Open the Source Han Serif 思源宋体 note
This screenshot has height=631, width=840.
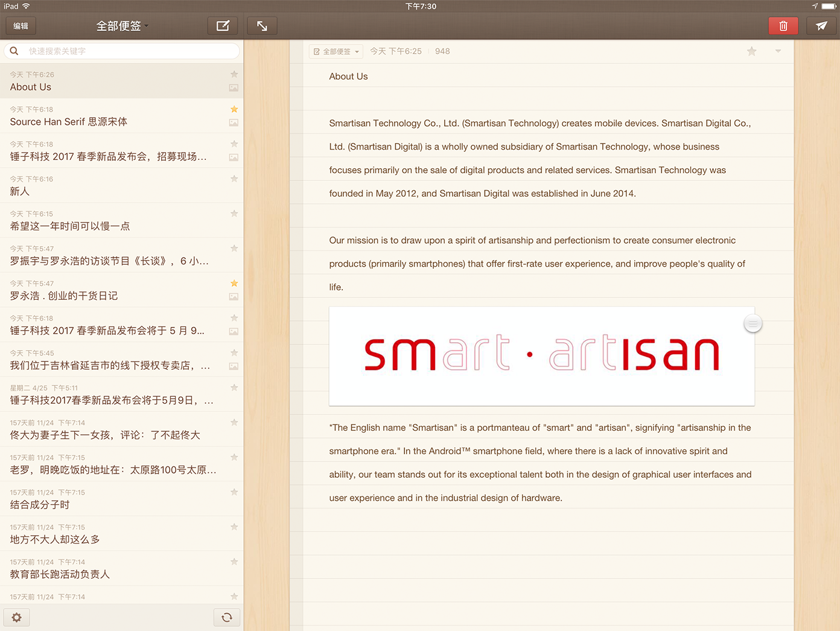click(x=121, y=116)
